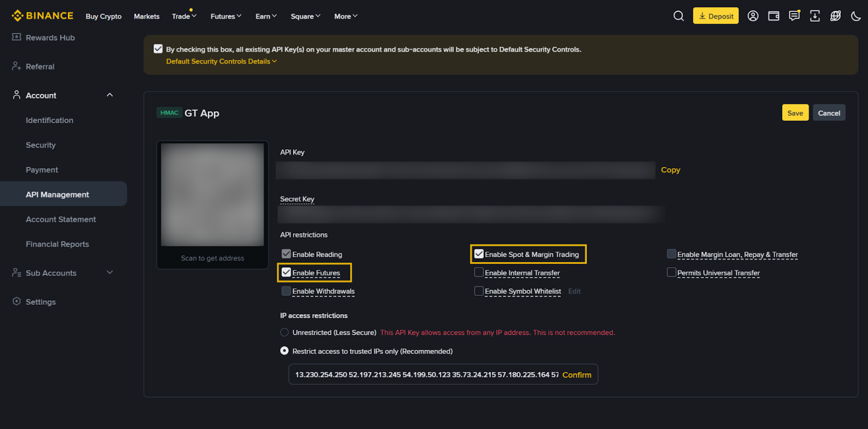Open the Futures dropdown menu

coord(226,16)
